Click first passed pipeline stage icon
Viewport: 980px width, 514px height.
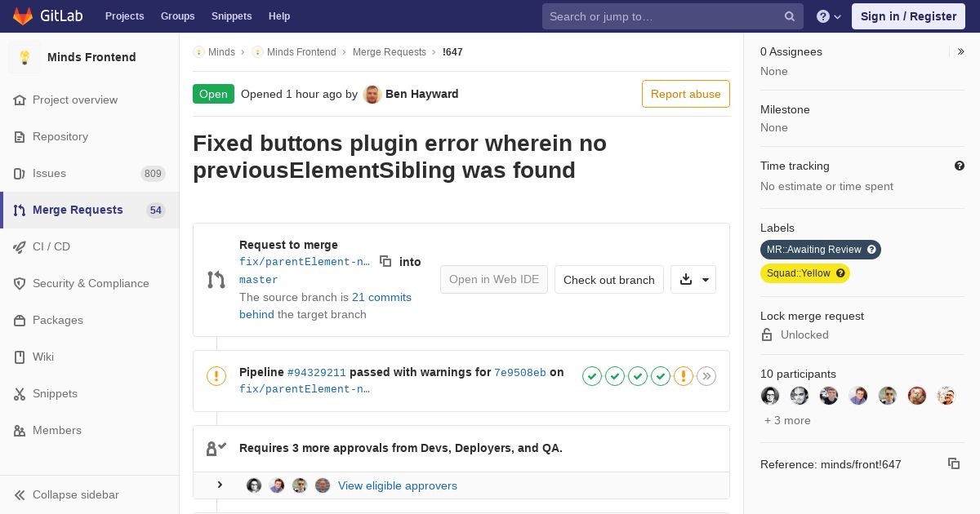click(592, 376)
